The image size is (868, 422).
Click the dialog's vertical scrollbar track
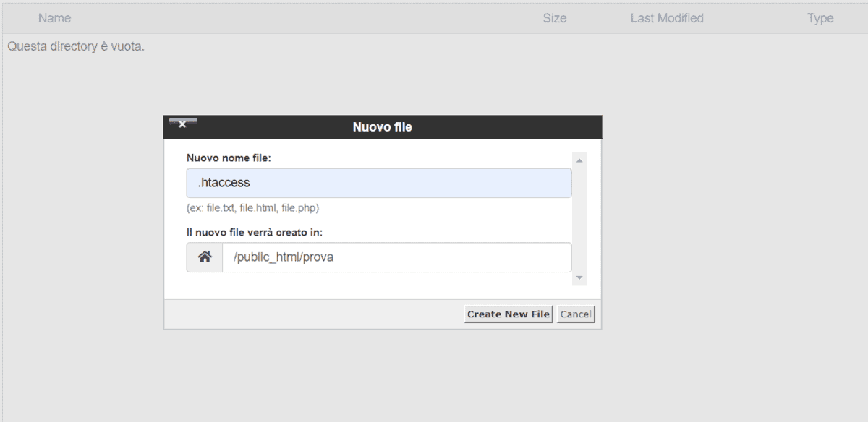(x=579, y=217)
